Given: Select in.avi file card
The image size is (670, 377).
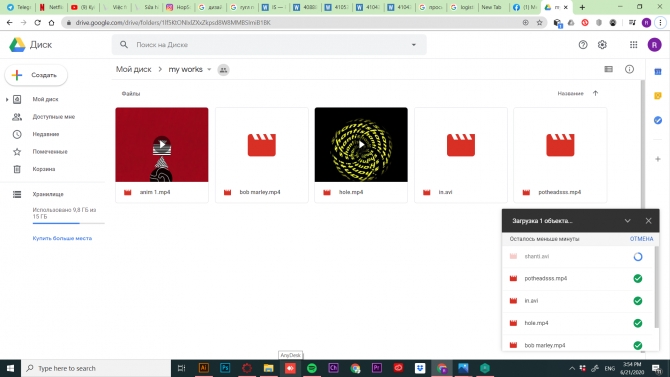Looking at the screenshot, I should pyautogui.click(x=461, y=155).
